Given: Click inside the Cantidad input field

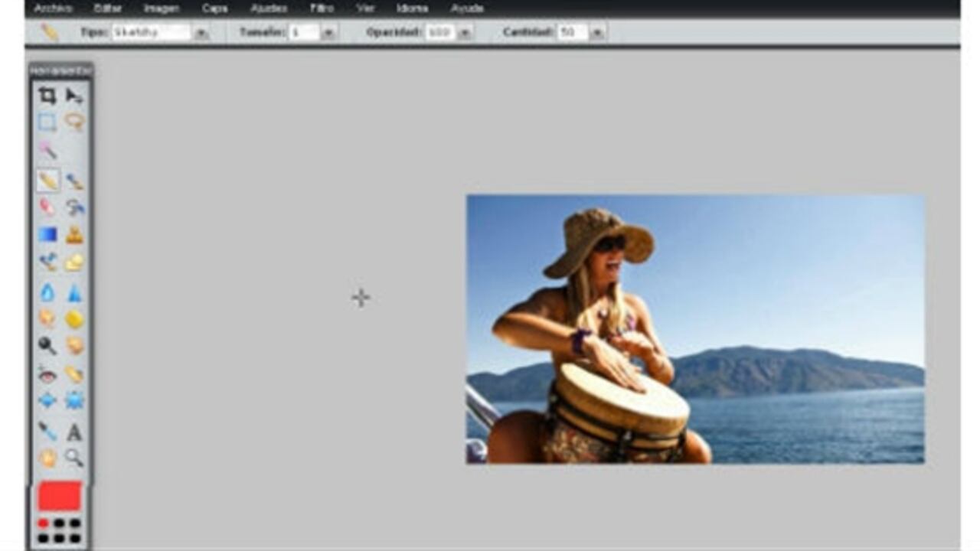Looking at the screenshot, I should tap(571, 33).
